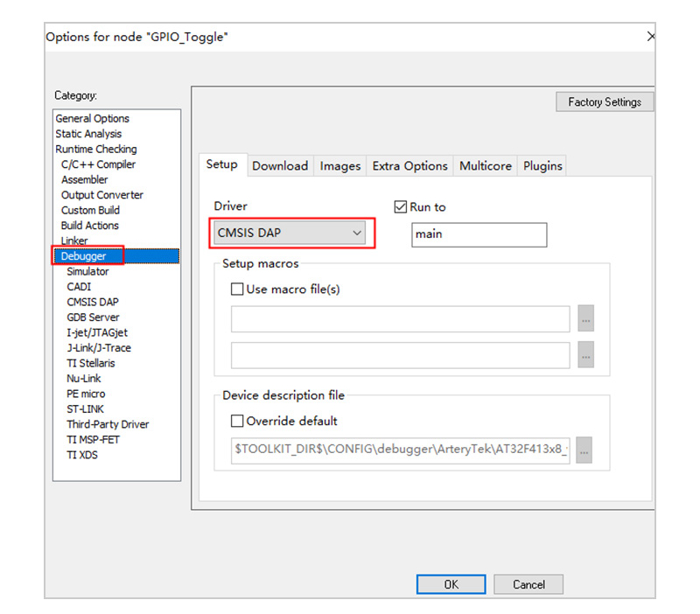This screenshot has width=700, height=614.
Task: Click the browse button for first macro file
Action: 586,319
